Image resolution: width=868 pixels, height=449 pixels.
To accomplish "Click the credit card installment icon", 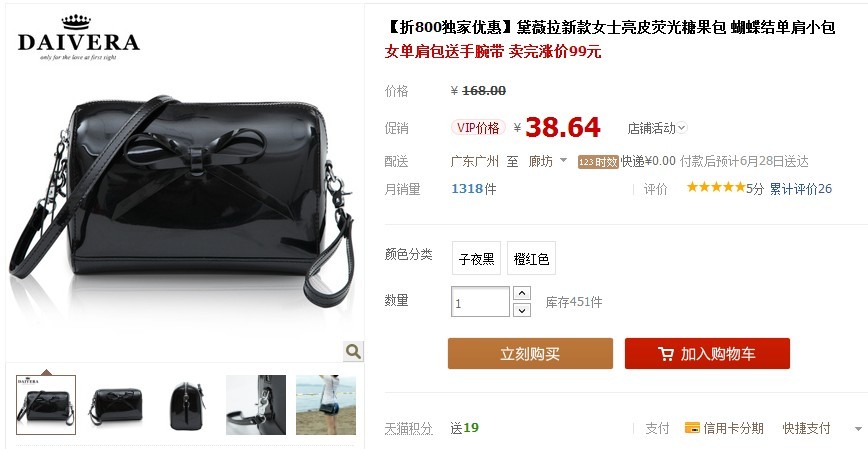I will 692,427.
